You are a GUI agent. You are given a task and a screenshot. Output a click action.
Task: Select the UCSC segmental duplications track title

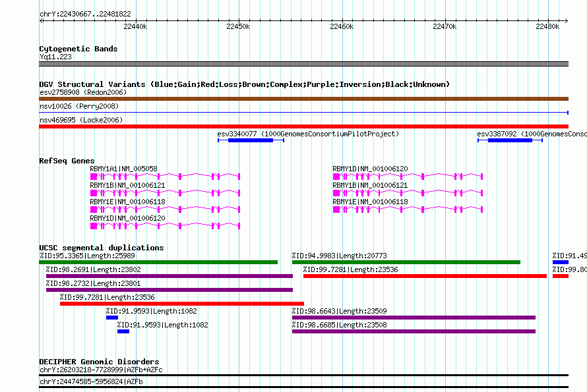click(102, 248)
